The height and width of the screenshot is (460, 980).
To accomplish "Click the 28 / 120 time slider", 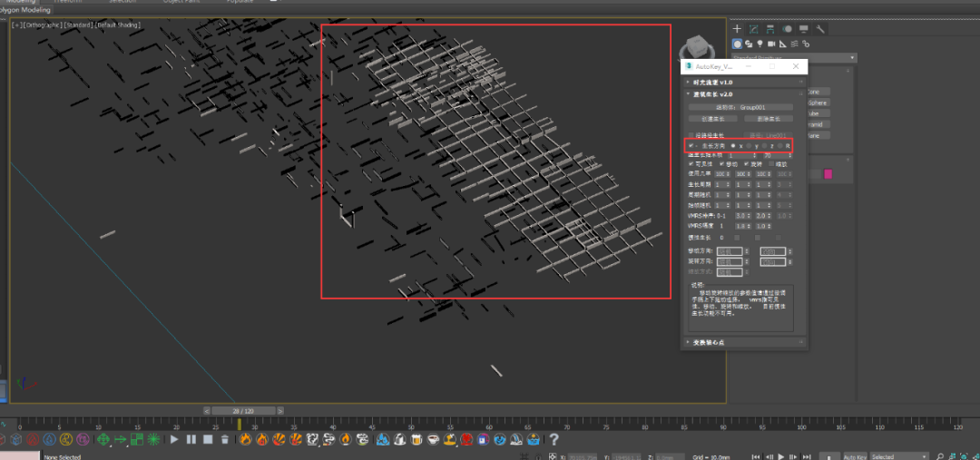I will (244, 411).
